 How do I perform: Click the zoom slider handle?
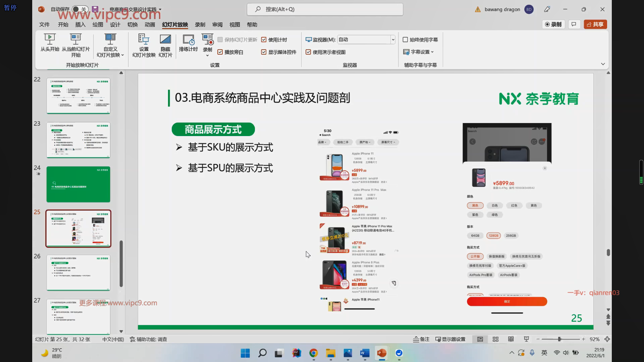click(559, 339)
